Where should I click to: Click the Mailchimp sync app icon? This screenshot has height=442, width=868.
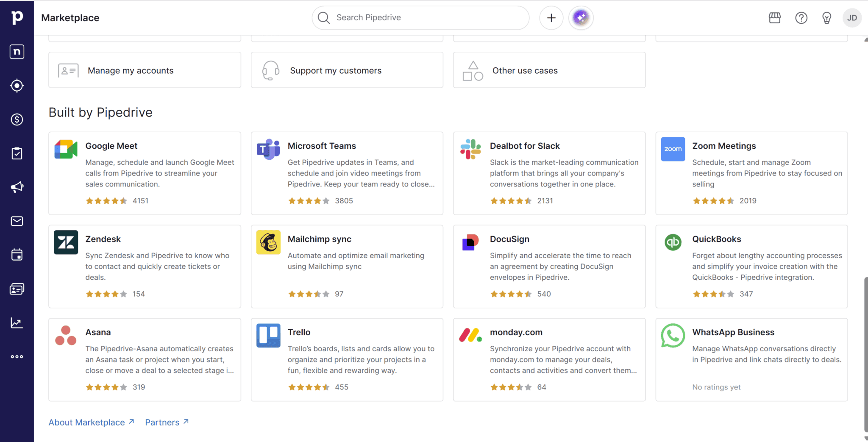tap(268, 242)
